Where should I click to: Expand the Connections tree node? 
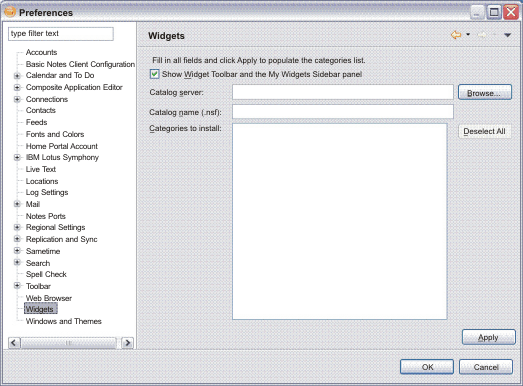[x=17, y=99]
